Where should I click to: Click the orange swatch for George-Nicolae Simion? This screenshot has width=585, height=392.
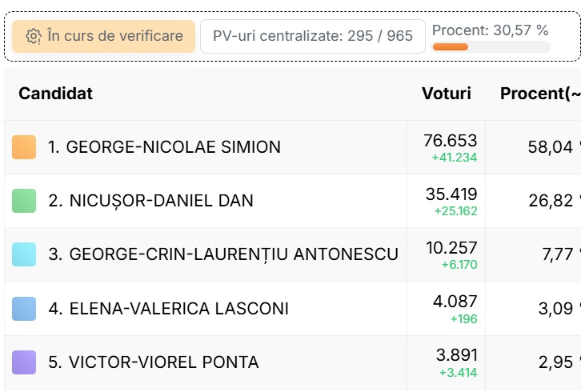[x=24, y=147]
